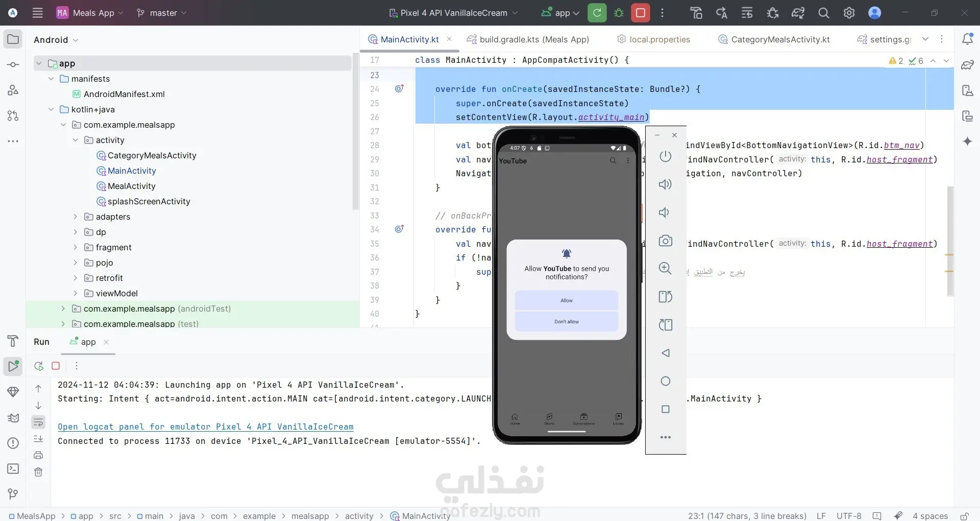
Task: Allow YouTube notifications in the emulator
Action: [567, 300]
